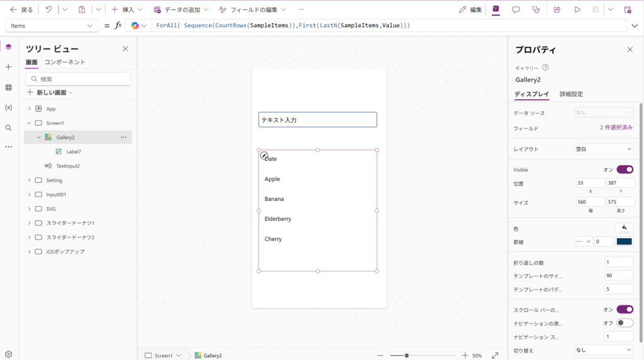Enable the navigation display toggle
Image resolution: width=644 pixels, height=360 pixels.
625,323
